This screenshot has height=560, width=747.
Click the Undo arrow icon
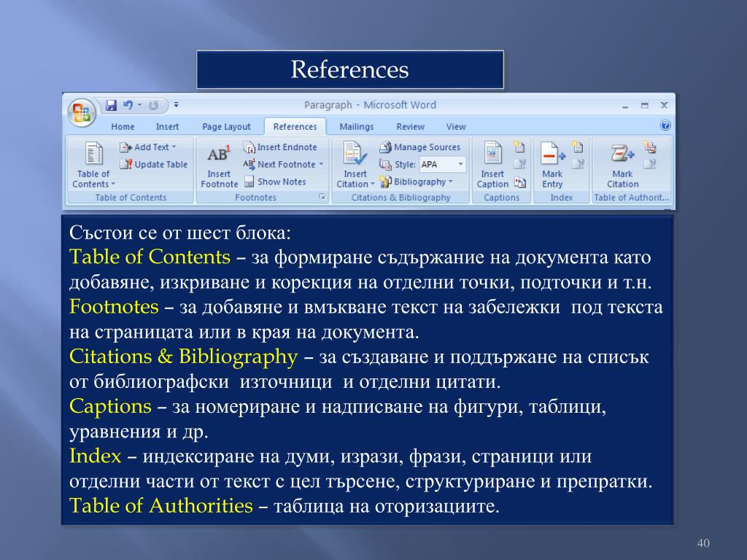click(x=128, y=105)
